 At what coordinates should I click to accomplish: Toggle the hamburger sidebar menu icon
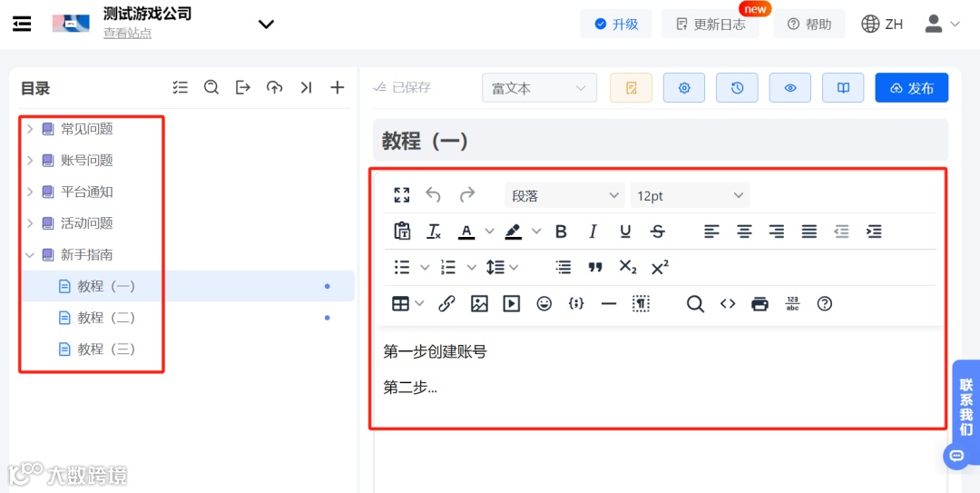click(x=22, y=24)
